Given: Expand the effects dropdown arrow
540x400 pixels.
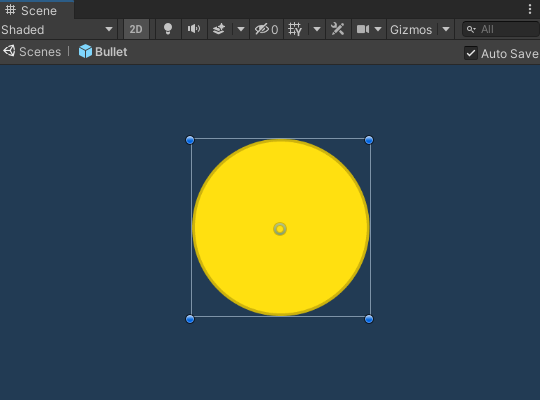Looking at the screenshot, I should [x=241, y=29].
